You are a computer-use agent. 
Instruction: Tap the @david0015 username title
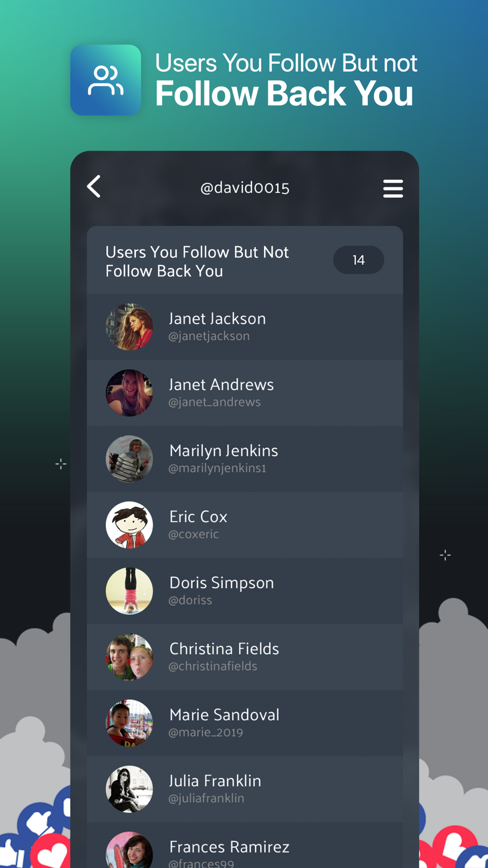click(x=245, y=187)
